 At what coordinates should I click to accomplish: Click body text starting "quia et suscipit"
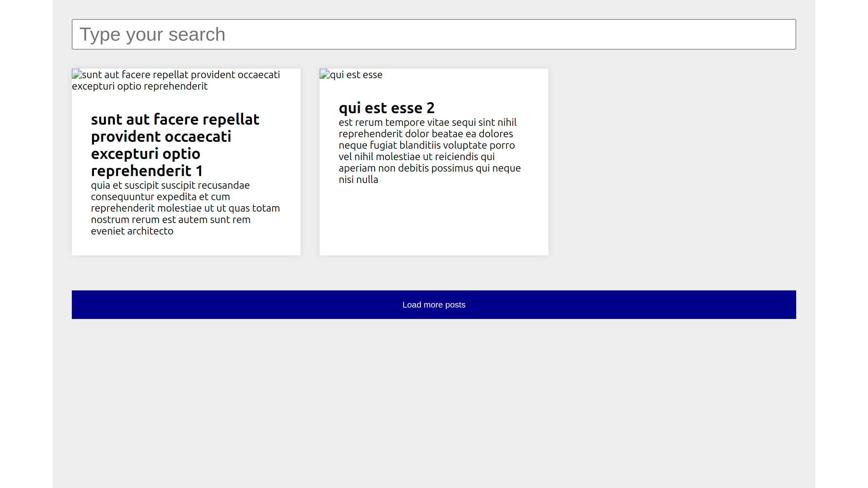(170, 185)
